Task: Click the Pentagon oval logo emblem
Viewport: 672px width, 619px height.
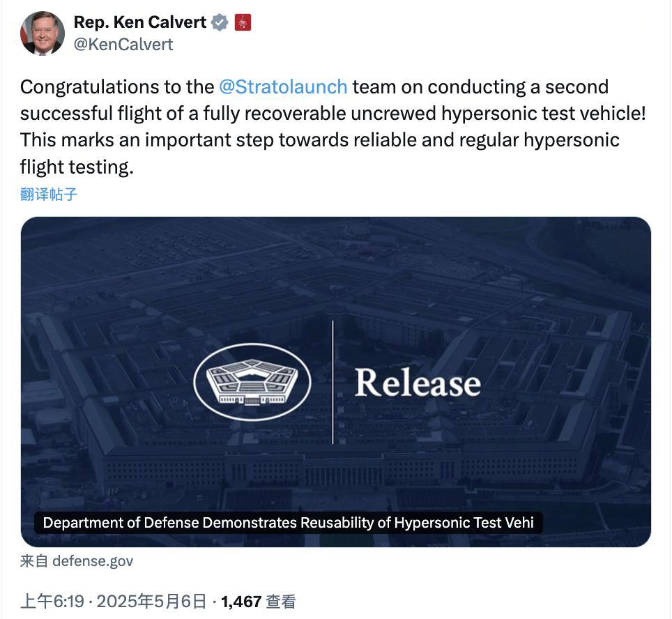Action: [252, 382]
